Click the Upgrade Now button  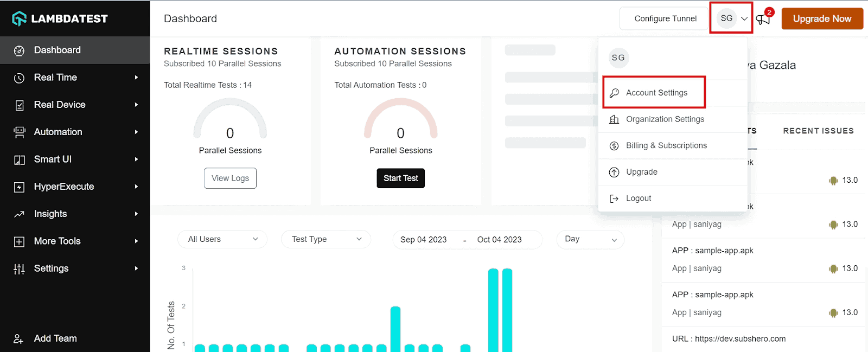click(x=822, y=18)
